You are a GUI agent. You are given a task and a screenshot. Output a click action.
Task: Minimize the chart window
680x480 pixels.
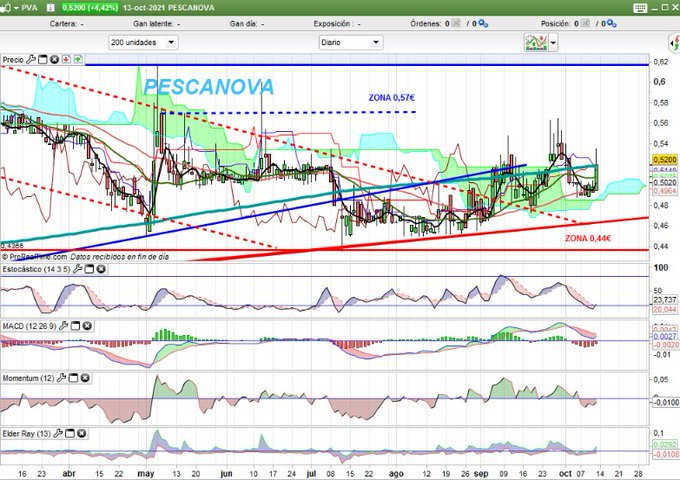[x=656, y=8]
